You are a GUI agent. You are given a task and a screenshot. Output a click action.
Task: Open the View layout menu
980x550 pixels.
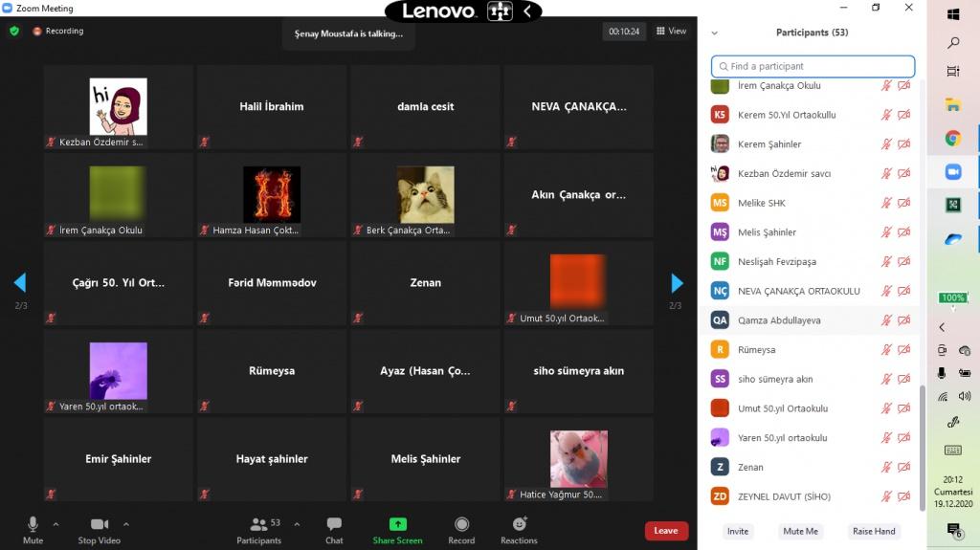tap(672, 31)
